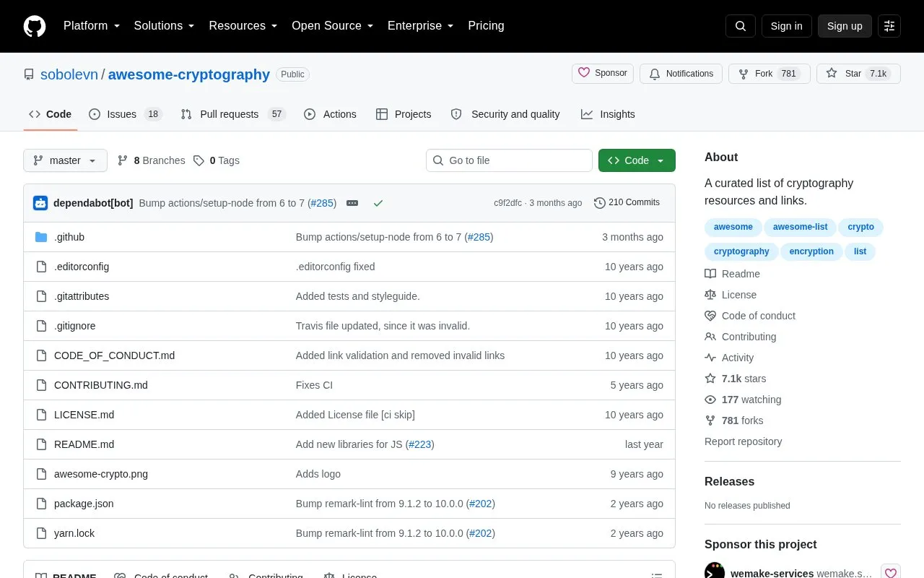Screen dimensions: 924x578
Task: Click the Notifications bell button
Action: (681, 74)
